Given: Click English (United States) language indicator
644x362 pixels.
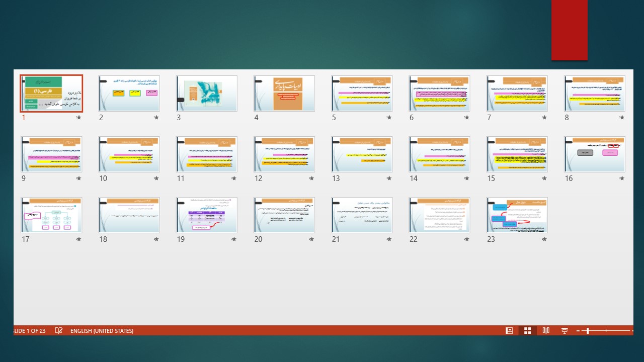Looking at the screenshot, I should click(x=102, y=331).
